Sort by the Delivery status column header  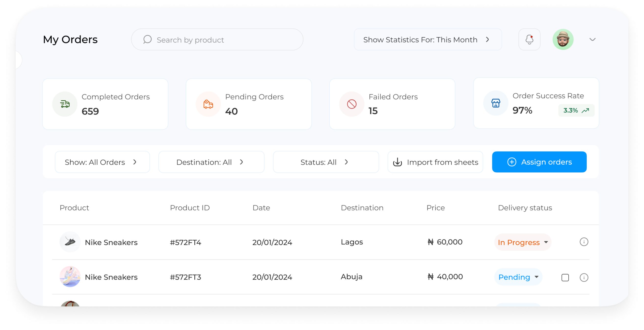[x=525, y=208]
